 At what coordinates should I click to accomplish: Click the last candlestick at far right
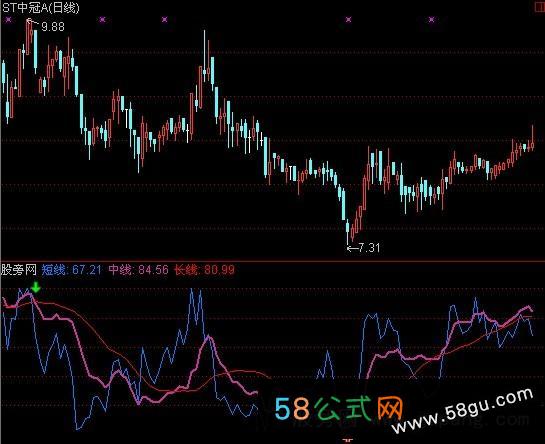532,138
